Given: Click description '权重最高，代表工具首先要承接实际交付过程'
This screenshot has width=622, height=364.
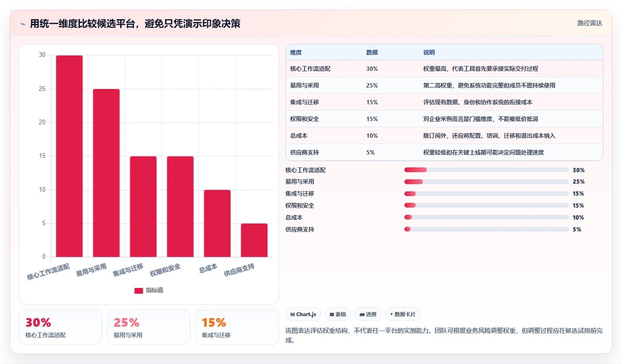Looking at the screenshot, I should point(480,69).
